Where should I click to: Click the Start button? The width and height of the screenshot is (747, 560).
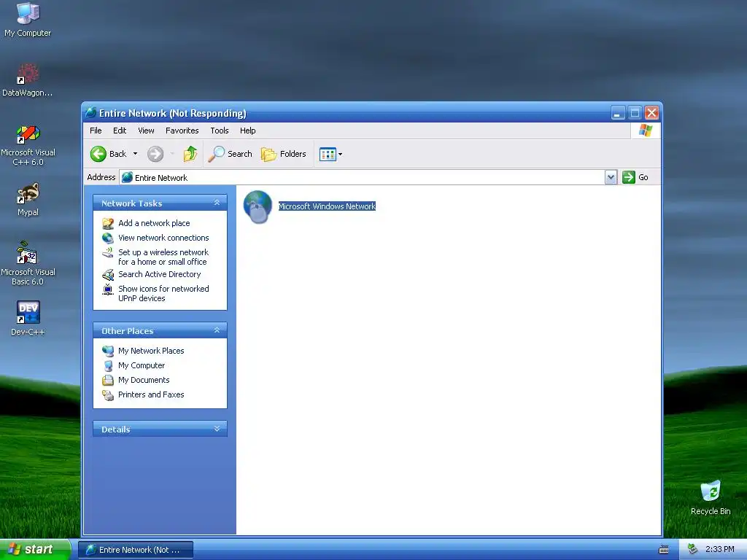(35, 549)
